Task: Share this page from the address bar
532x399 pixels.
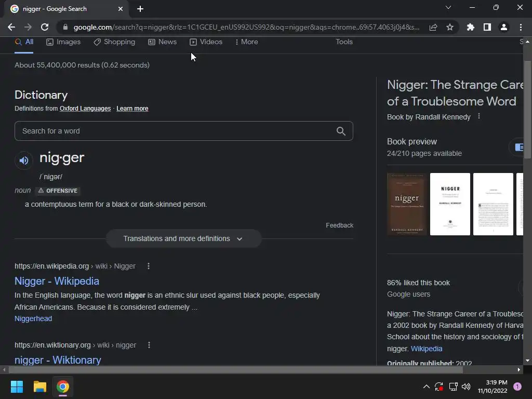Action: [433, 27]
